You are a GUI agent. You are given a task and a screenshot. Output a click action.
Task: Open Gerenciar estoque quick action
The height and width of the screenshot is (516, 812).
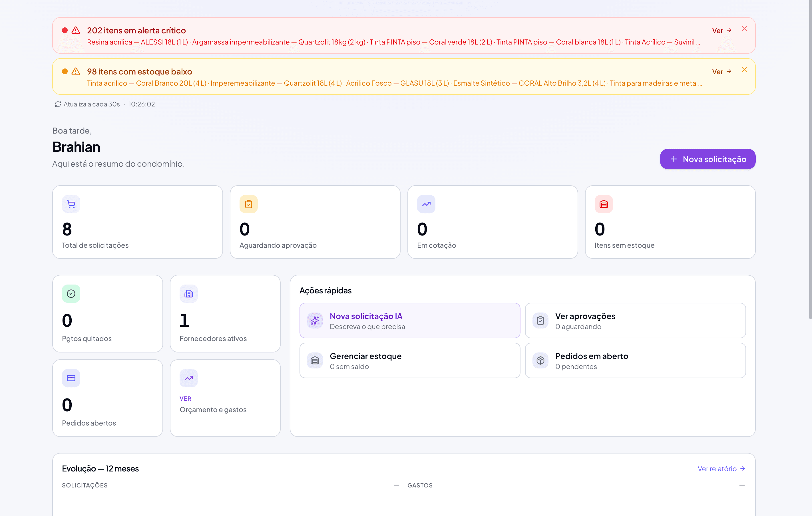[x=410, y=361]
